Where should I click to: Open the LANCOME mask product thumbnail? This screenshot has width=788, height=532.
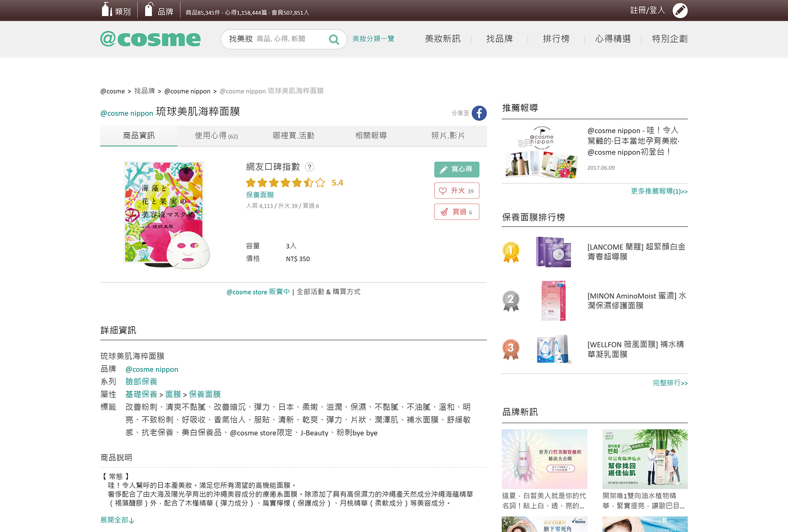(x=553, y=252)
